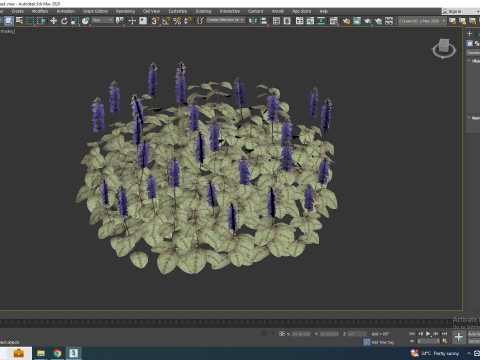
Task: Open Schematic View
Action: [x=321, y=21]
